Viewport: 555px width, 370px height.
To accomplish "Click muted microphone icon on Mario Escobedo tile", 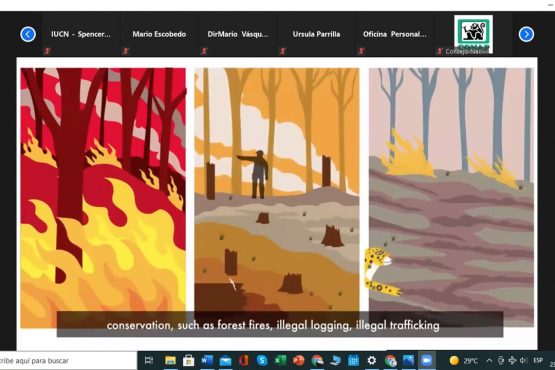I will coord(126,51).
